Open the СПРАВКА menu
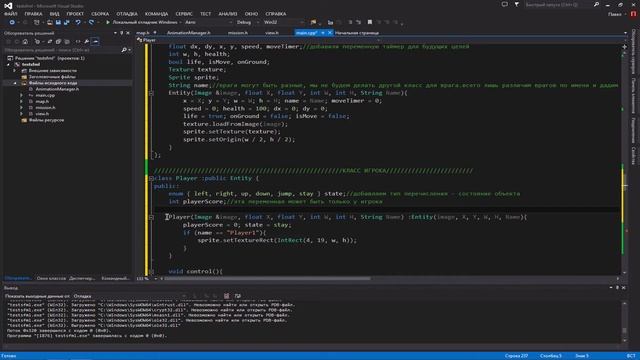640x360 pixels. coord(276,14)
